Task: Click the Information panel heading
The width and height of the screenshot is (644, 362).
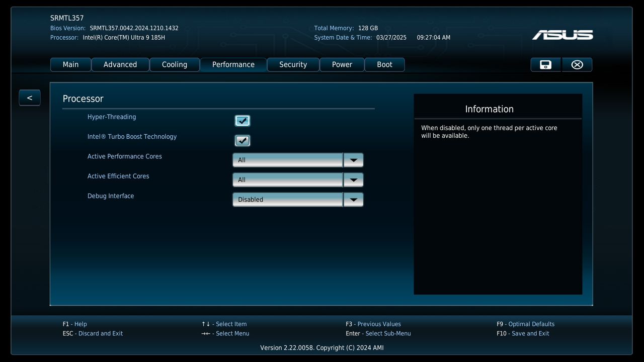Action: point(490,109)
